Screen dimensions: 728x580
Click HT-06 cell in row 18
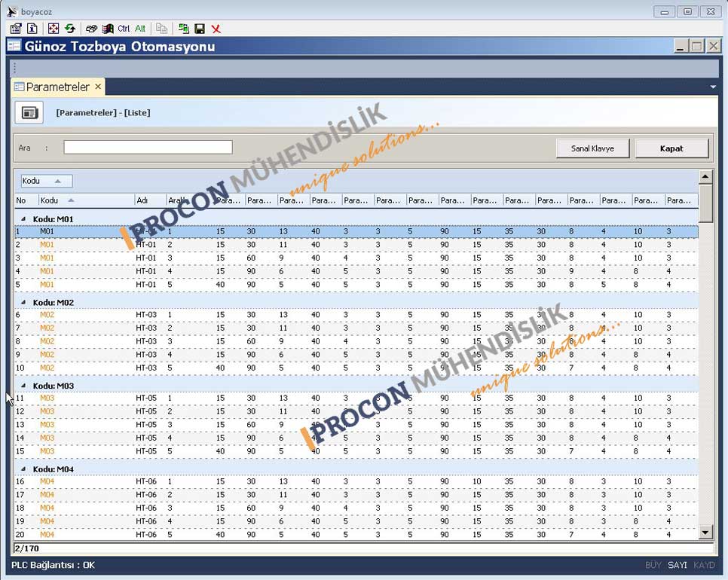click(146, 508)
